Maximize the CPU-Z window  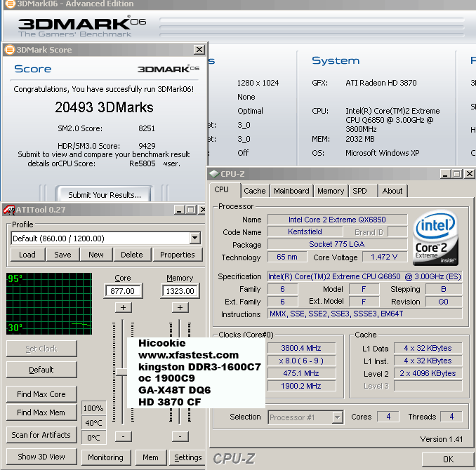(x=456, y=174)
